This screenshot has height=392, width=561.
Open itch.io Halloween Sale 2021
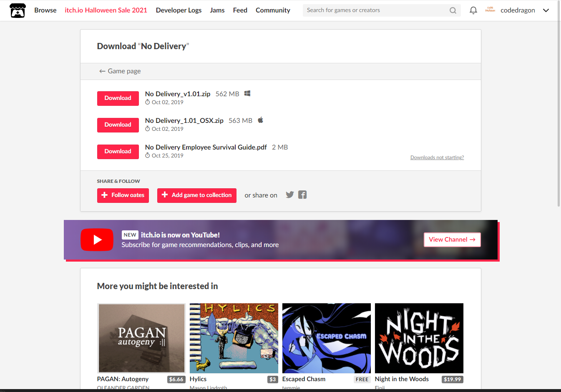click(x=106, y=10)
